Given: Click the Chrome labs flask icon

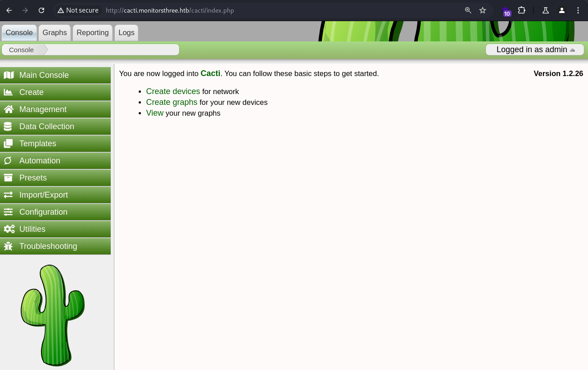Looking at the screenshot, I should [546, 10].
